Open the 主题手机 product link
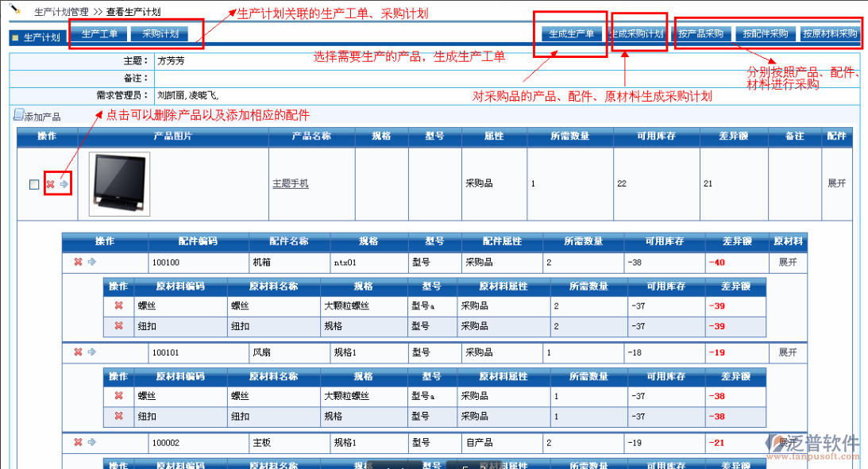The height and width of the screenshot is (469, 868). click(x=290, y=183)
